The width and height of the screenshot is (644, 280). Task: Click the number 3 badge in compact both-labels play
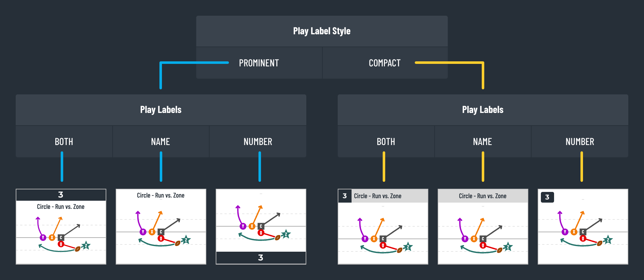[x=345, y=196]
